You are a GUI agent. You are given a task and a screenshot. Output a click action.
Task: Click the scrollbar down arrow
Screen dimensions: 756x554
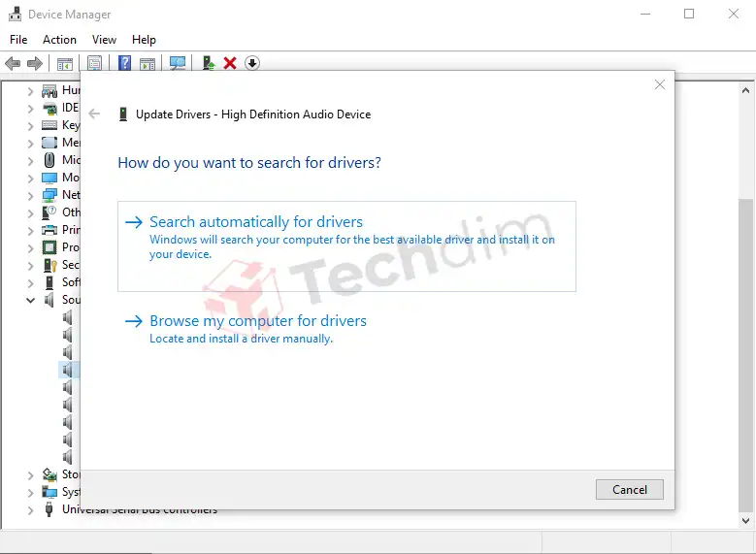[x=745, y=521]
